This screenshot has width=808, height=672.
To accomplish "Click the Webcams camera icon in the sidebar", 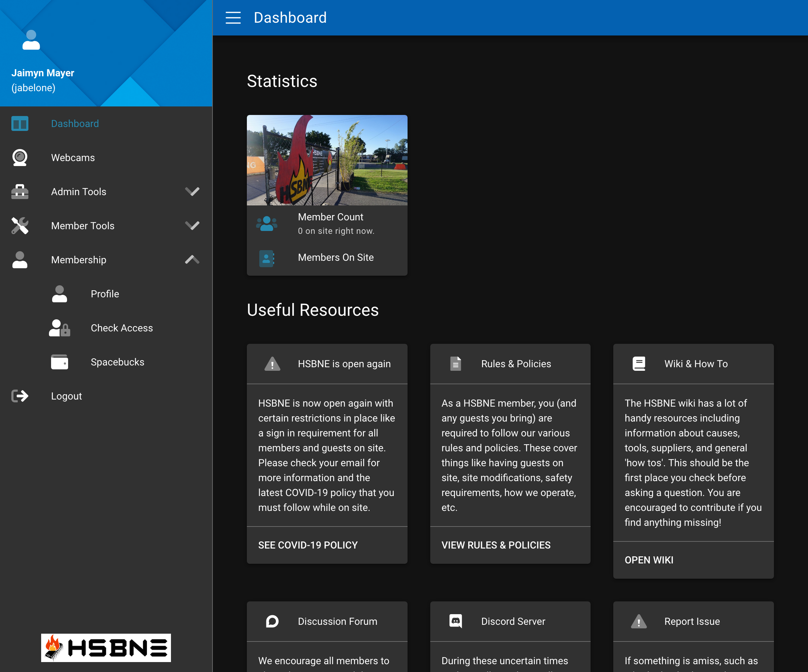I will (20, 158).
